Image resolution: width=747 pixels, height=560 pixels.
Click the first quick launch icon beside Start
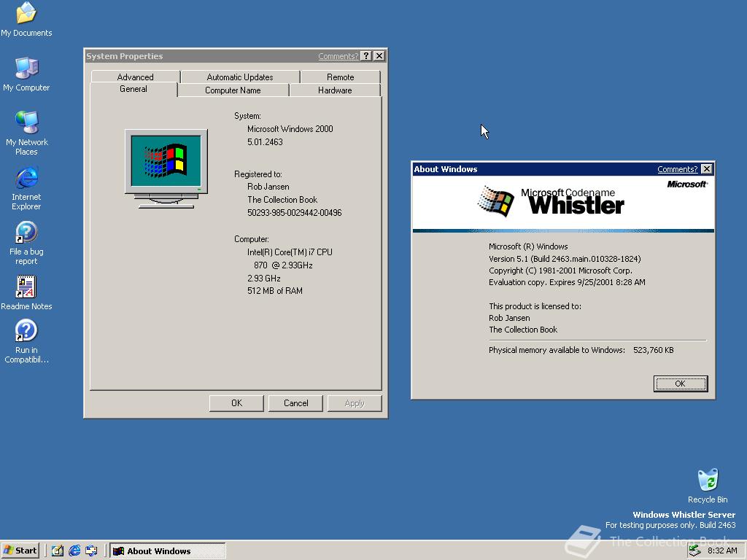tap(57, 551)
